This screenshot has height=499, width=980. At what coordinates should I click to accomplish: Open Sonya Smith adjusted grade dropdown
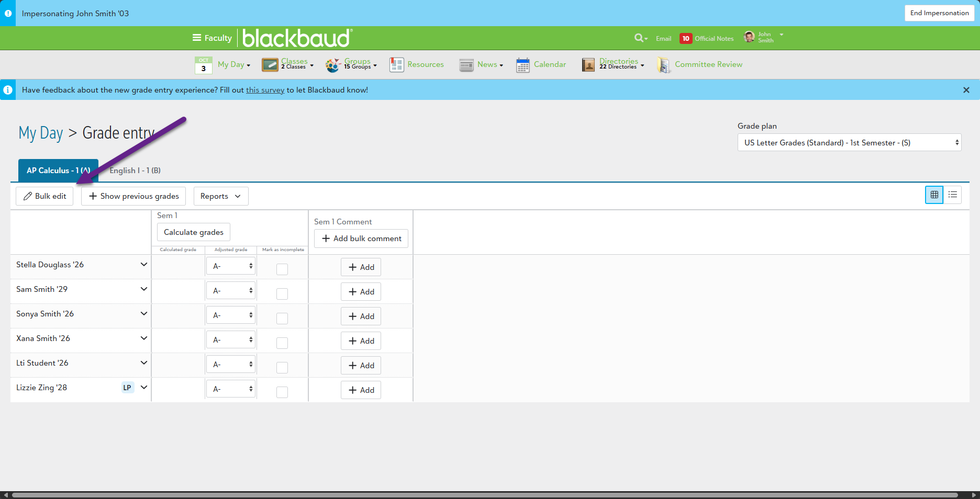click(x=231, y=315)
